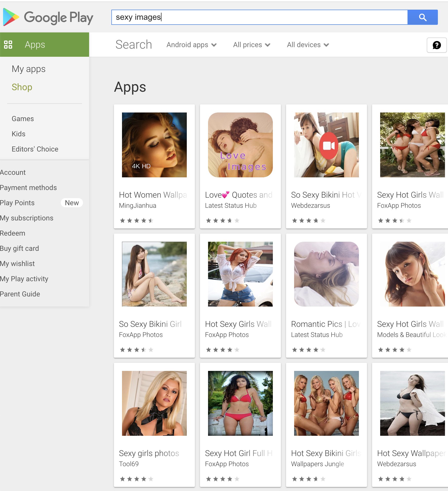Open the Love Images app icon
The width and height of the screenshot is (448, 491).
coord(240,145)
